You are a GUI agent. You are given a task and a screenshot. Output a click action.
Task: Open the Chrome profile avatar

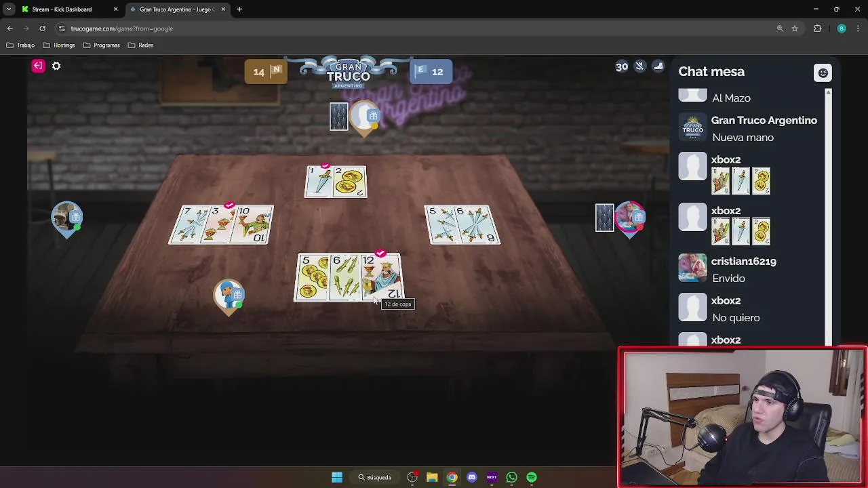point(842,28)
